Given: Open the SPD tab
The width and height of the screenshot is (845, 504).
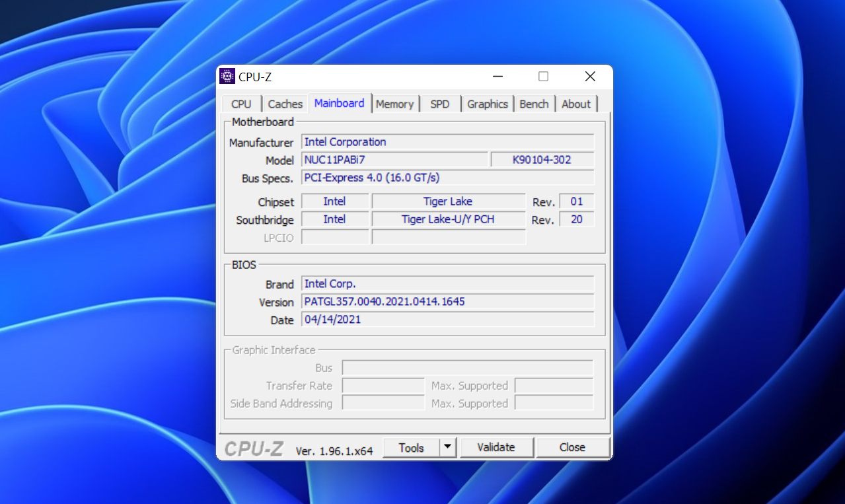Looking at the screenshot, I should (440, 104).
